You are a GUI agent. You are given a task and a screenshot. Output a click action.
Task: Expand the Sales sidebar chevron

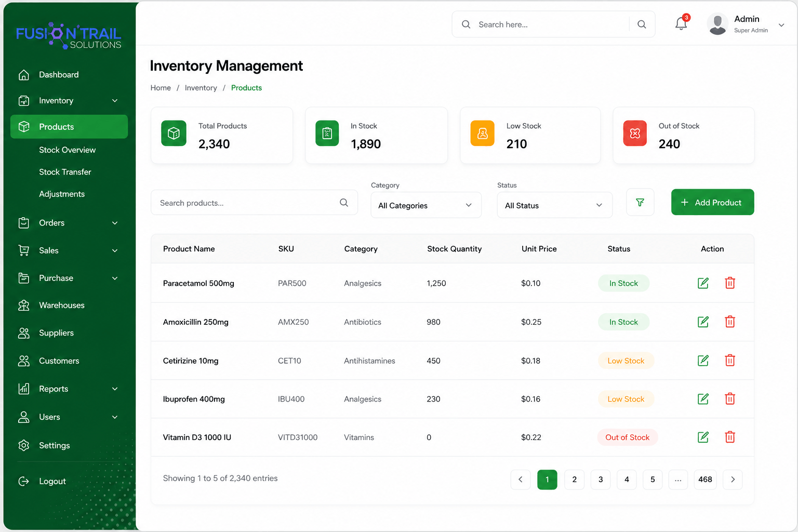(x=115, y=250)
